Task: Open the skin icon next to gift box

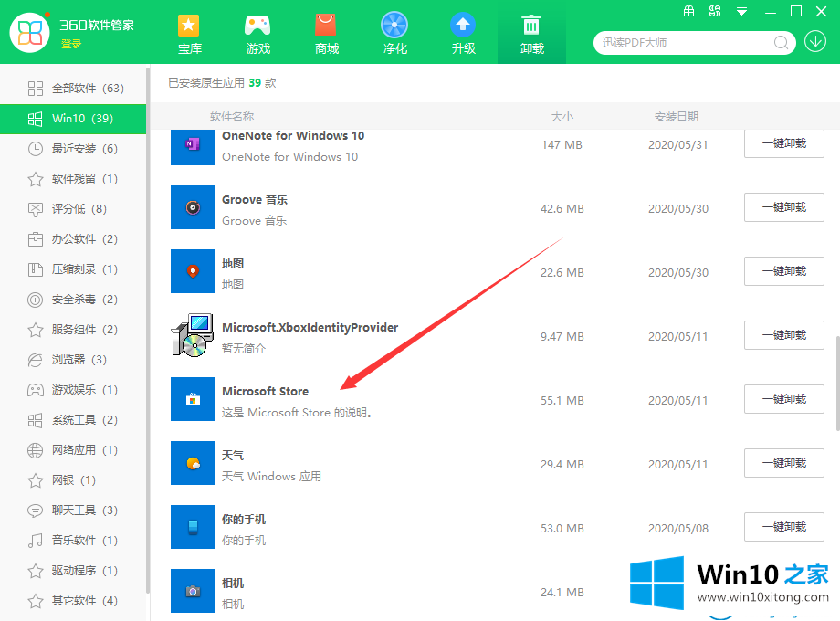Action: [715, 11]
